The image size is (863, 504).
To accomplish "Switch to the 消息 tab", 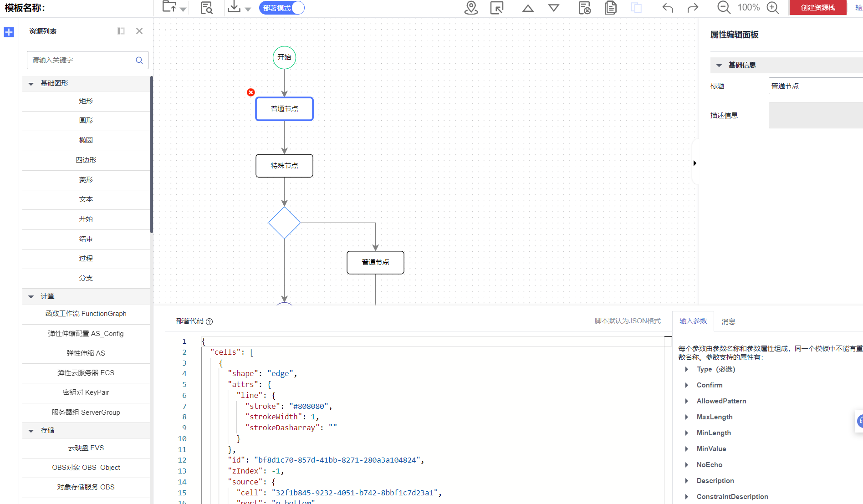I will (728, 321).
